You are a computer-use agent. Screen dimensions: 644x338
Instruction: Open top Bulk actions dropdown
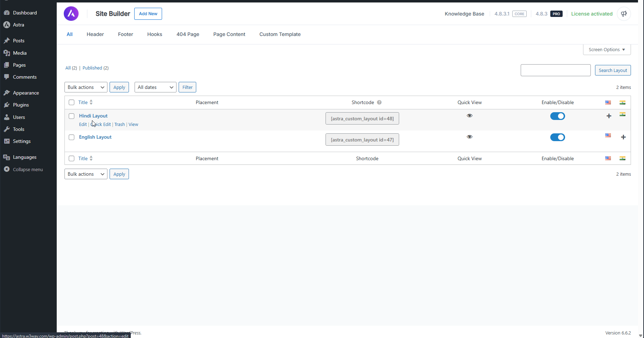[86, 87]
